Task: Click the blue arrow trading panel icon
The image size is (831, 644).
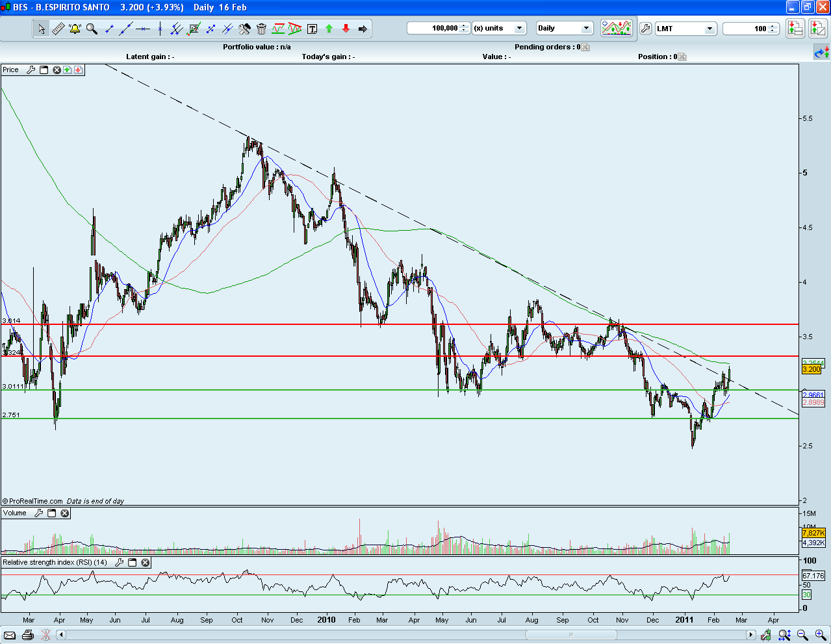Action: pos(821,53)
